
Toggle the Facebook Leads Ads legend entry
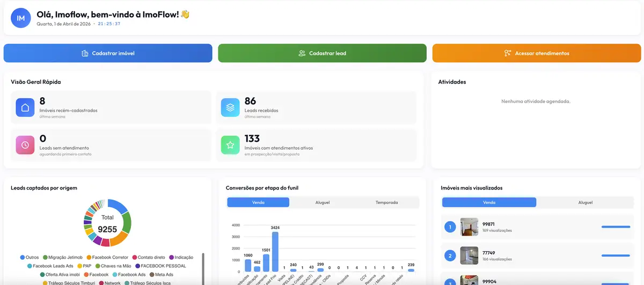[50, 266]
